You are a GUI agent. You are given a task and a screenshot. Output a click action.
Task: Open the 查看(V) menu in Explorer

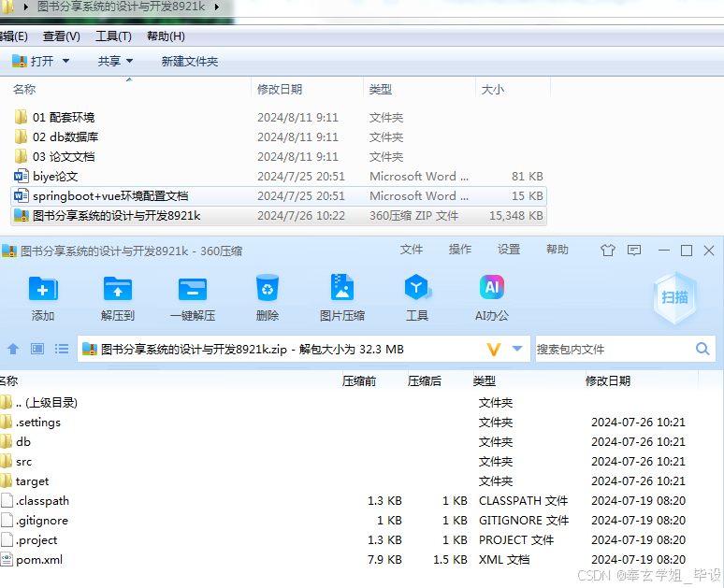coord(62,36)
